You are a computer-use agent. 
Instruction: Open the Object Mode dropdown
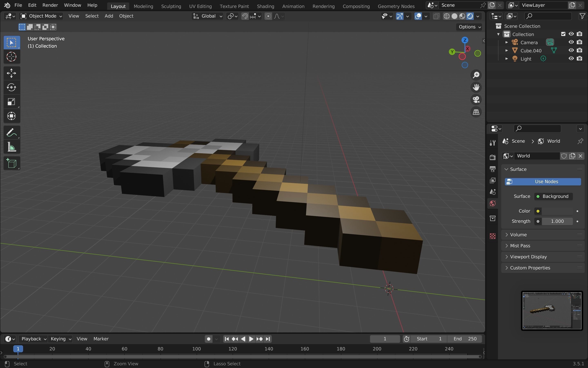[x=41, y=16]
